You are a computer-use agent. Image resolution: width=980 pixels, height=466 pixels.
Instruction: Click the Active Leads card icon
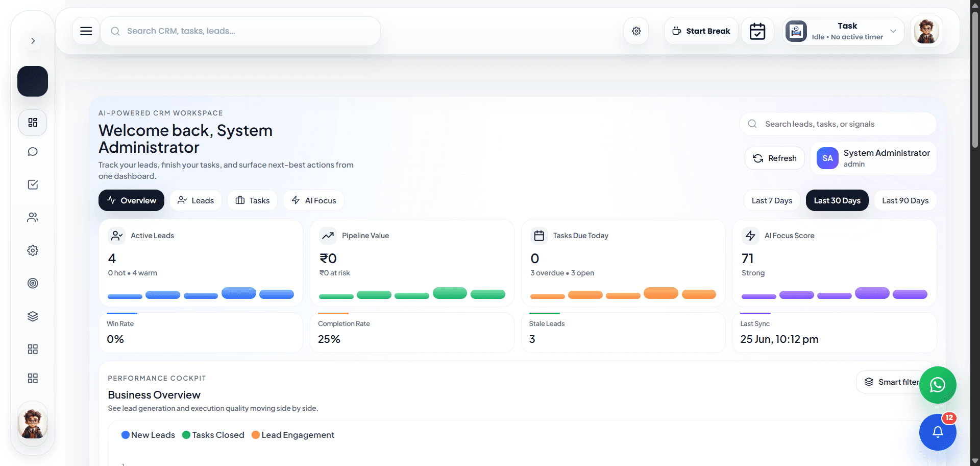point(117,236)
